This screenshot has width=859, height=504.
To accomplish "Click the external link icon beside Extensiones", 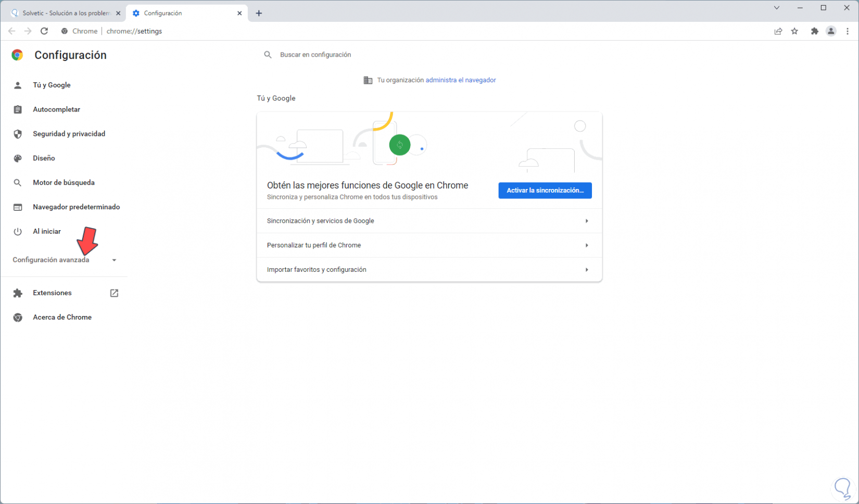I will (x=114, y=293).
